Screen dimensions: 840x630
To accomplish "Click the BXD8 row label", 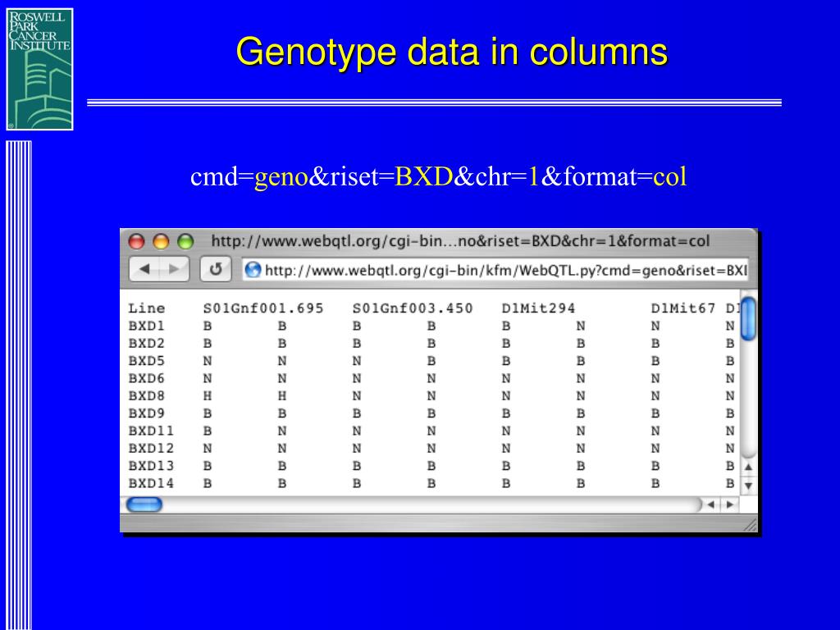I will tap(146, 396).
